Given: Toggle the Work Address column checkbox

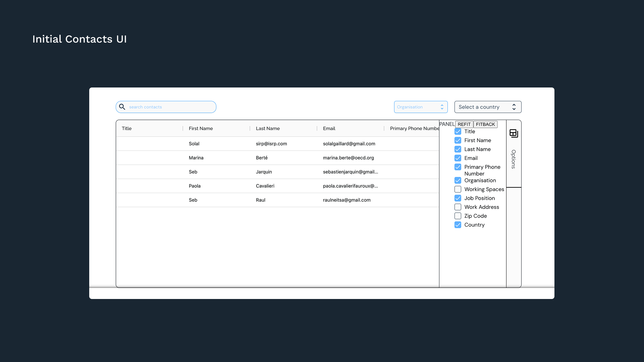Looking at the screenshot, I should tap(458, 207).
